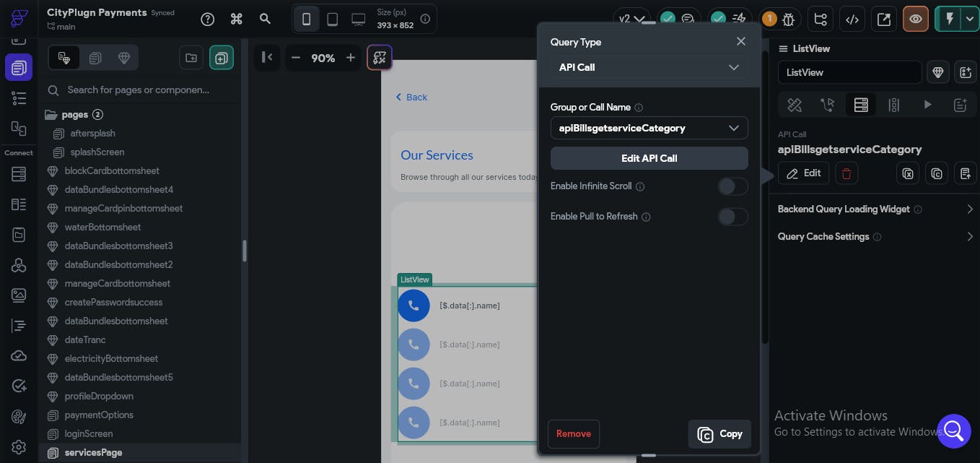
Task: Open the actions flow tab
Action: [x=828, y=105]
